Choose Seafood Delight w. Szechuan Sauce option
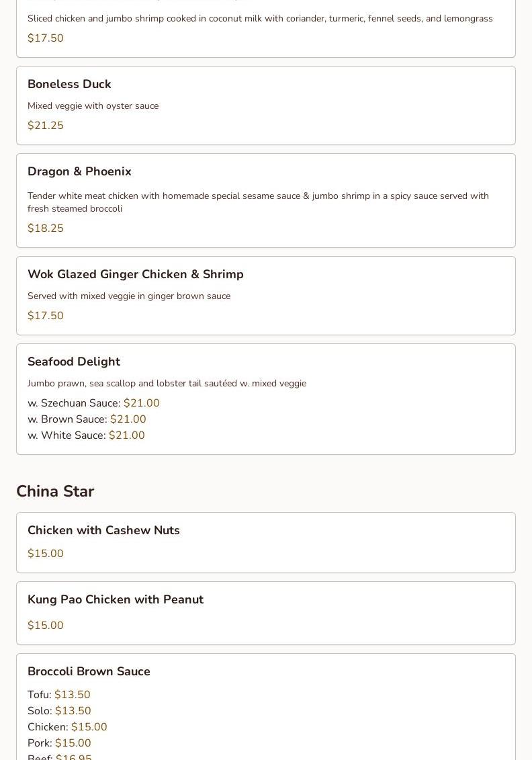 pos(93,403)
